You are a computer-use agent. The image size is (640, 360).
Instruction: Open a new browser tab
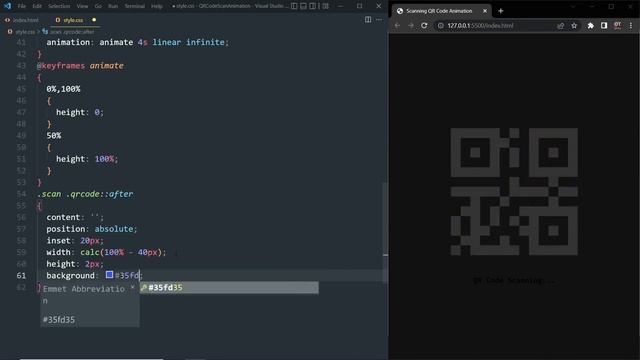click(500, 11)
